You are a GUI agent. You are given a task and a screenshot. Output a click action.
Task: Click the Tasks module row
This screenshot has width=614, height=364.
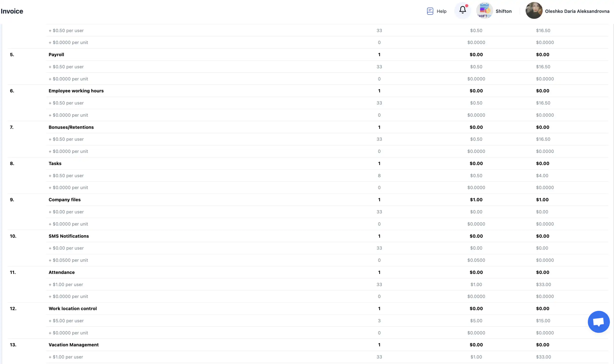[55, 163]
